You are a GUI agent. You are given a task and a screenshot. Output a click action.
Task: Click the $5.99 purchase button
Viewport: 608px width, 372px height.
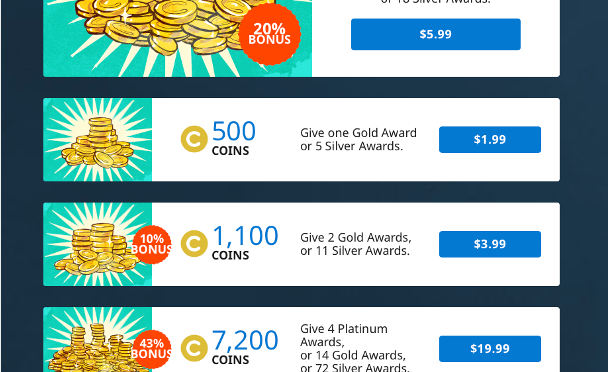click(x=435, y=34)
